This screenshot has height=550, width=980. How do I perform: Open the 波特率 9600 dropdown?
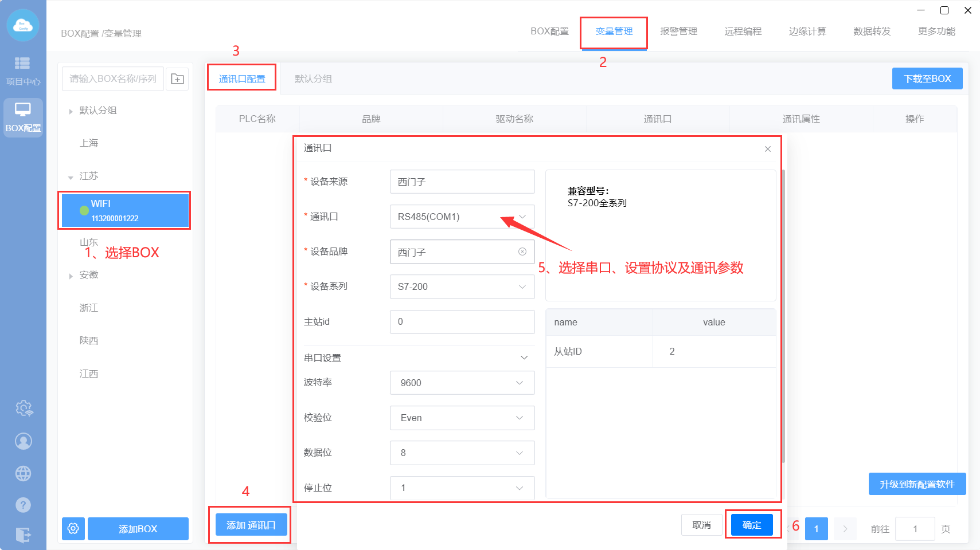coord(462,383)
